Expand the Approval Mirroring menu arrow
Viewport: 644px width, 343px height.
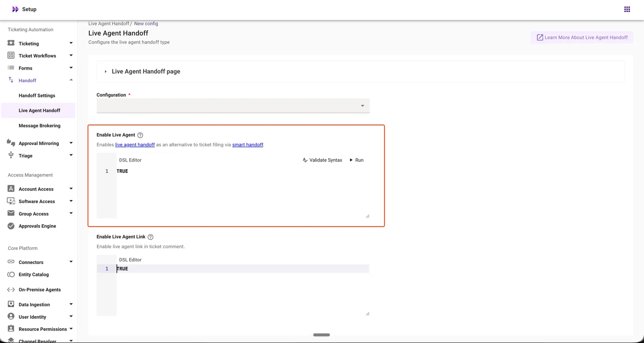click(x=71, y=143)
